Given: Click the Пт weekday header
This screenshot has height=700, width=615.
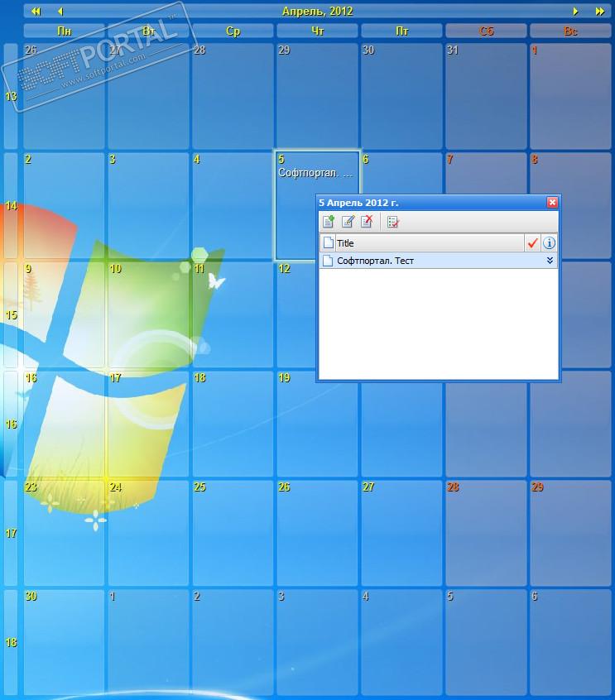Looking at the screenshot, I should (x=401, y=31).
